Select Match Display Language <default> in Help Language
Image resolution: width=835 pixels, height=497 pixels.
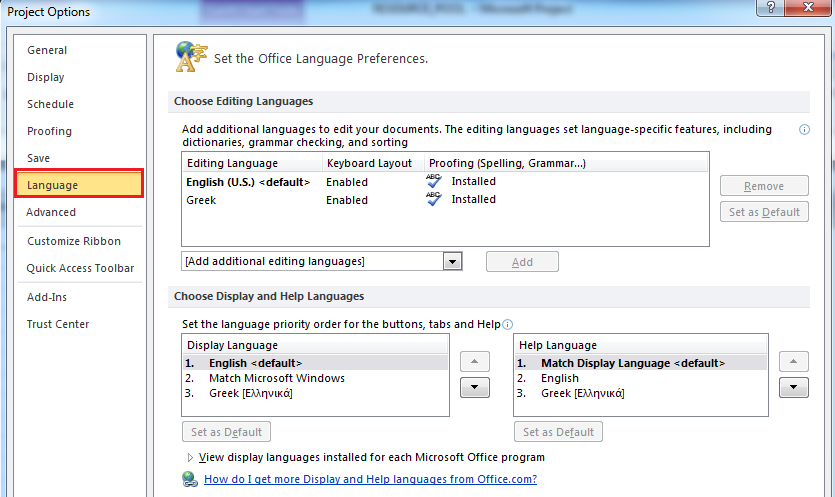click(x=641, y=363)
